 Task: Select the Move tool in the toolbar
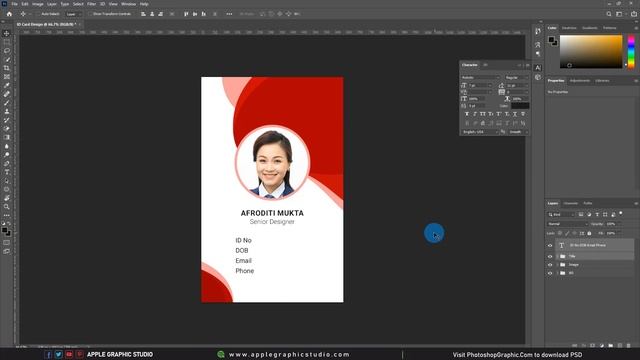[7, 33]
